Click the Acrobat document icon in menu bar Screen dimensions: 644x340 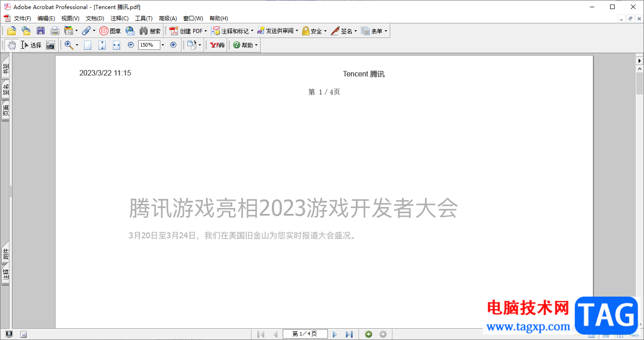point(7,19)
